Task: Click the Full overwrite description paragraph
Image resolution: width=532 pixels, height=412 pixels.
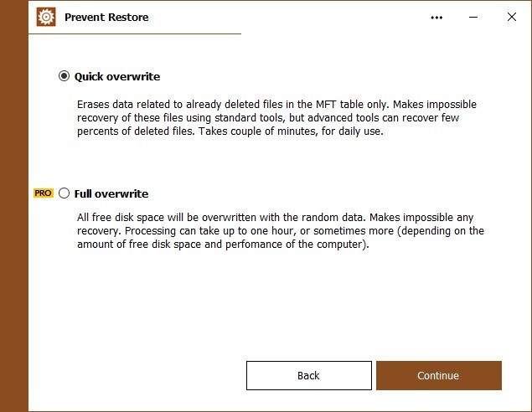Action: pyautogui.click(x=281, y=230)
